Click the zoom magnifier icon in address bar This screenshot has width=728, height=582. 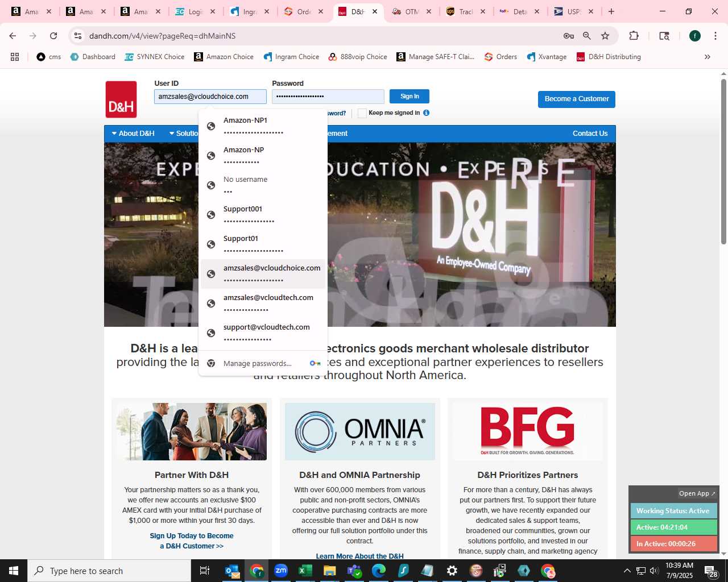point(587,36)
